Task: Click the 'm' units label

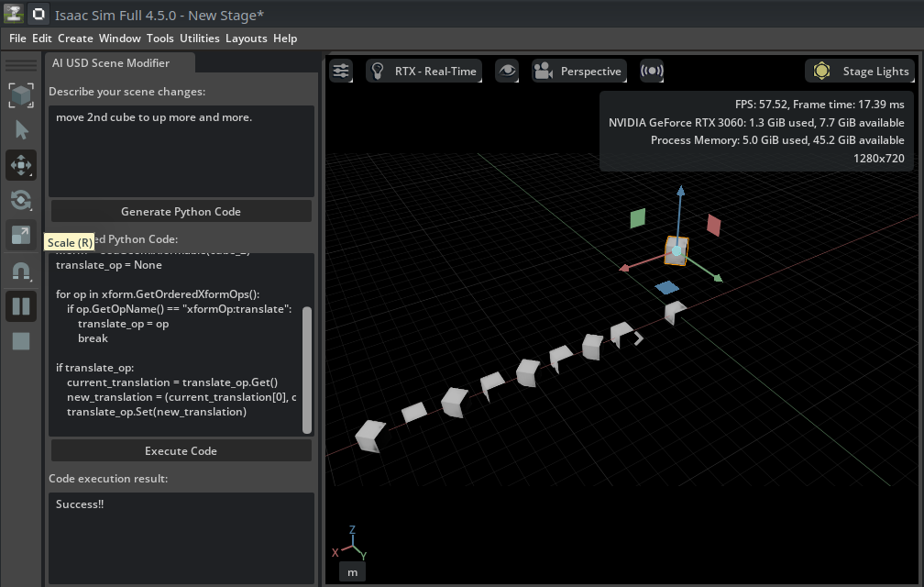Action: click(x=352, y=572)
